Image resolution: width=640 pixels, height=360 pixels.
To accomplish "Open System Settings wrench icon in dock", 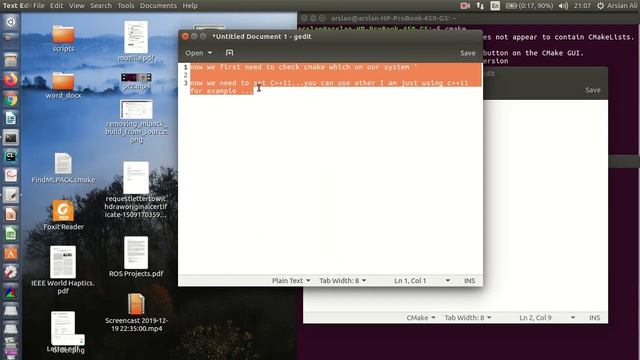I will coord(11,272).
